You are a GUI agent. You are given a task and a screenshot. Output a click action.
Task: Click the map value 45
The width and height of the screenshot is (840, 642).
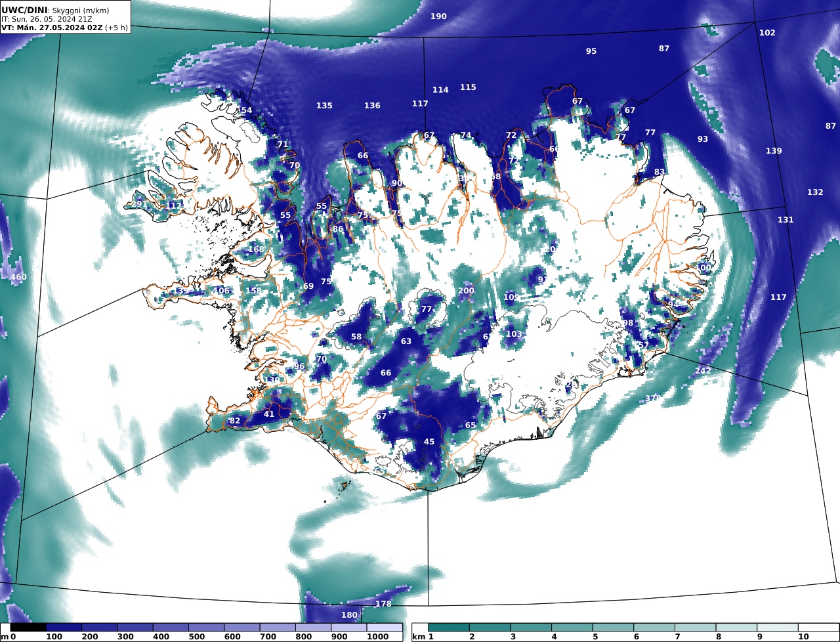429,442
